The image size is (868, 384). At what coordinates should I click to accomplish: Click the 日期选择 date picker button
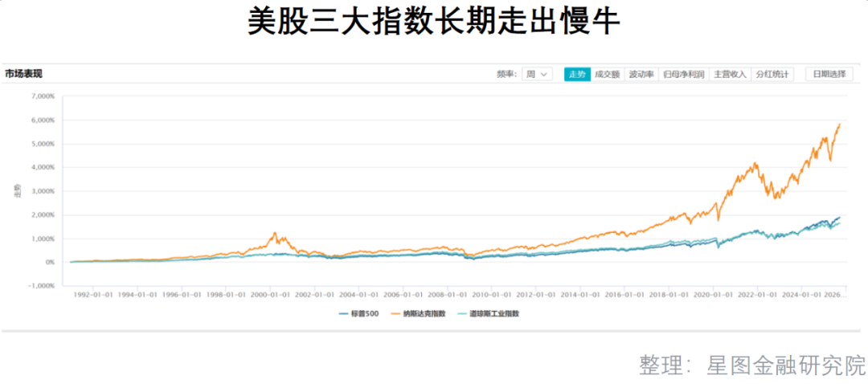[829, 74]
